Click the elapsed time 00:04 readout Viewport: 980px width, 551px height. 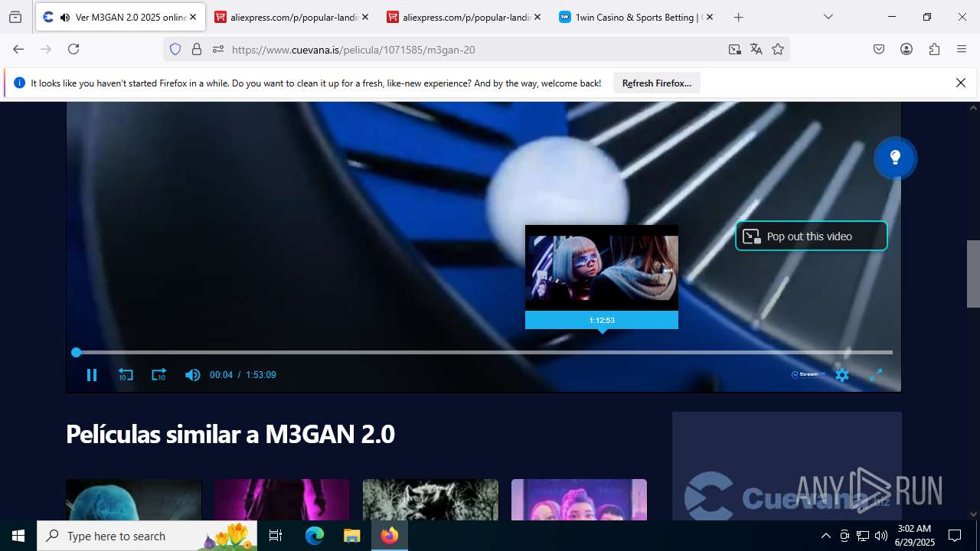click(x=221, y=375)
